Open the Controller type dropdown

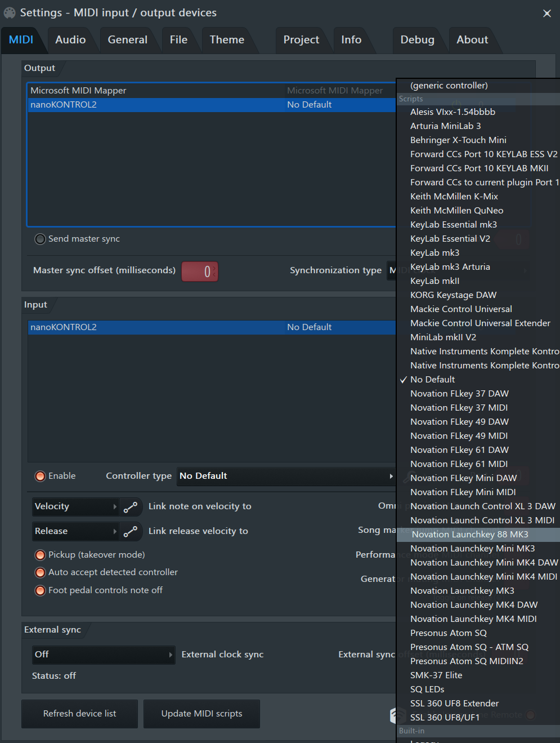[x=285, y=476]
